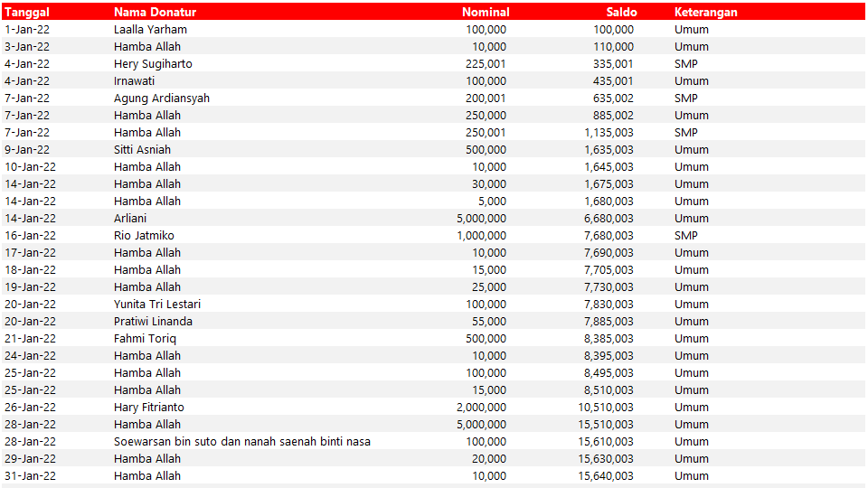Screen dimensions: 868x488
Task: Click the Fahmi Toriq donor cell
Action: (145, 338)
